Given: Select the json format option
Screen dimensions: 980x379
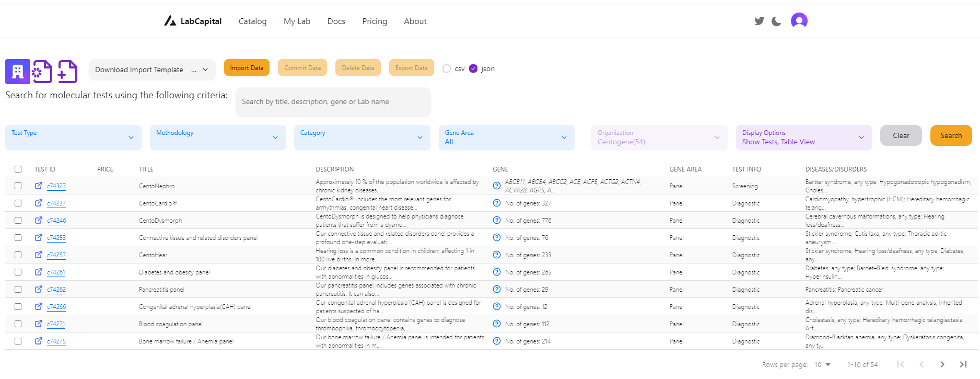Looking at the screenshot, I should (x=473, y=68).
